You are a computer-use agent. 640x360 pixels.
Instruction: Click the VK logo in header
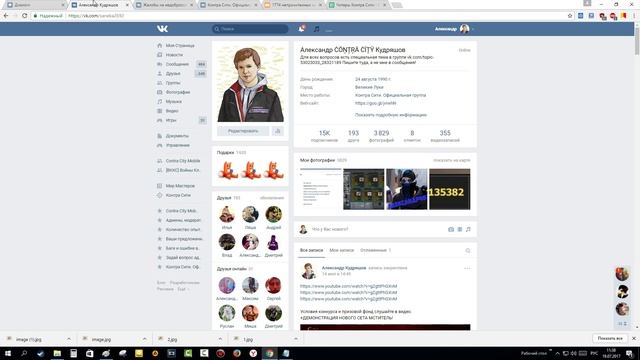point(162,29)
